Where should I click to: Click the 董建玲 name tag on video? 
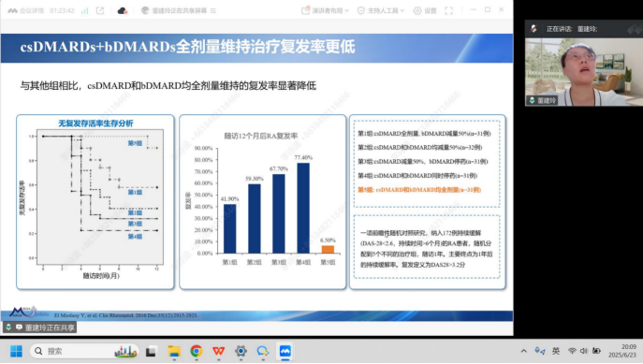(x=542, y=100)
